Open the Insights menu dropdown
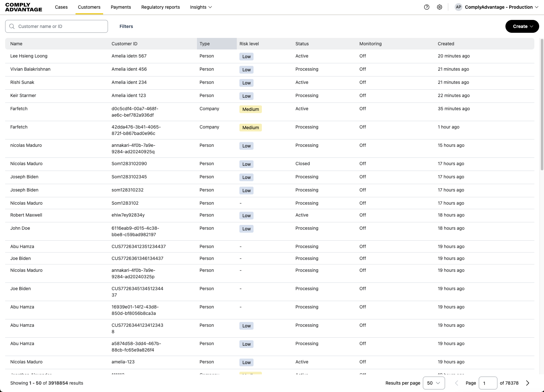The height and width of the screenshot is (392, 544). (201, 7)
